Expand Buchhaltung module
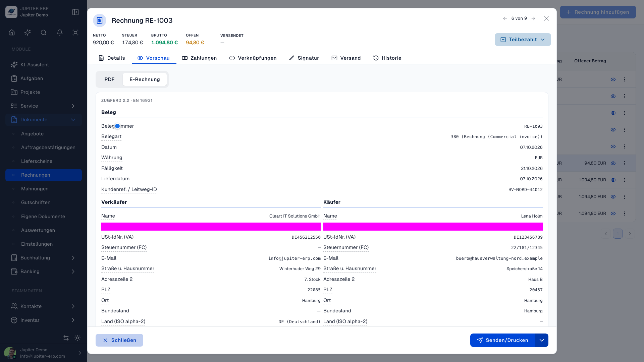This screenshot has height=362, width=644. [44, 258]
